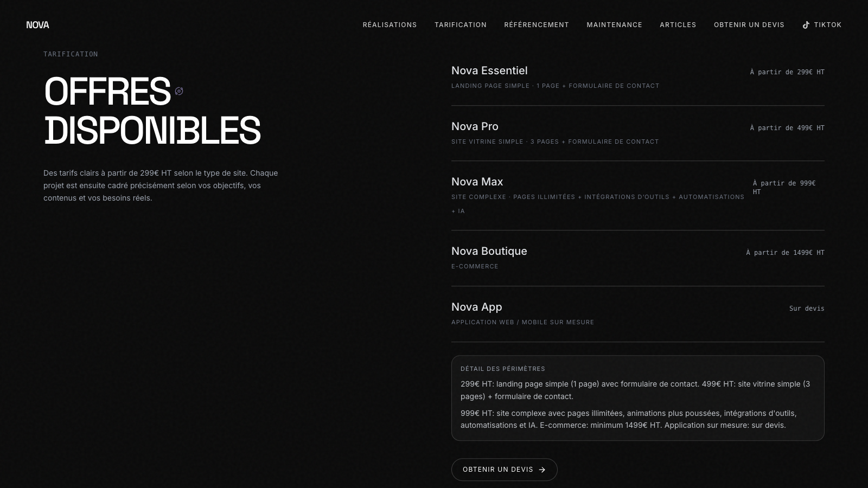The image size is (868, 488).
Task: Click the Nova App offer
Action: click(476, 307)
